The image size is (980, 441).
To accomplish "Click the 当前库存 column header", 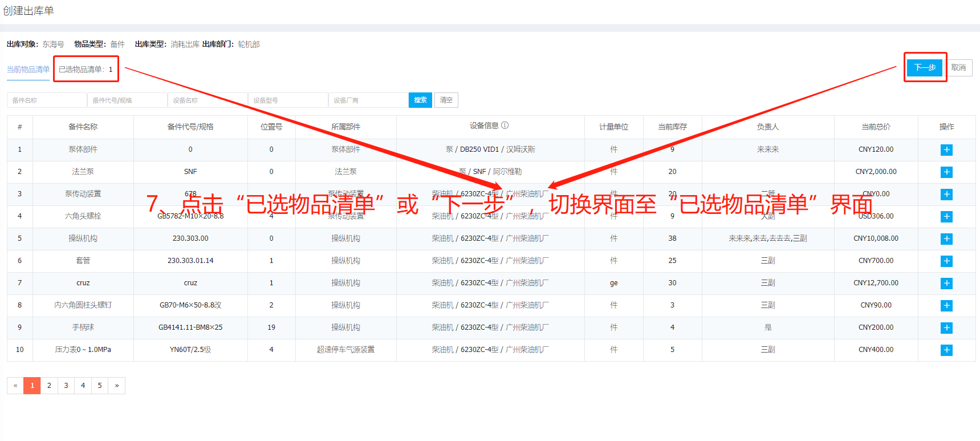I will [x=672, y=127].
